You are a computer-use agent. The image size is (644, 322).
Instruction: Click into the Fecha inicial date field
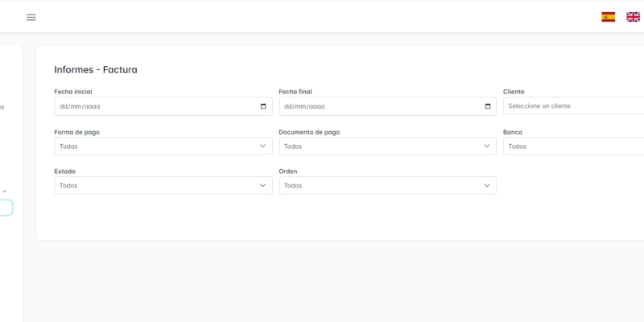pos(153,106)
